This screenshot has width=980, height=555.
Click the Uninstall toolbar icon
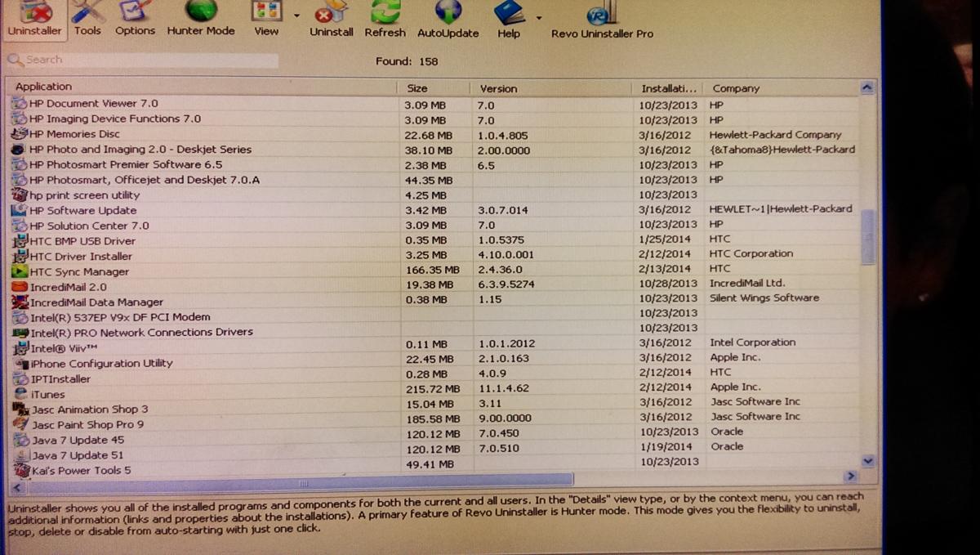point(331,11)
